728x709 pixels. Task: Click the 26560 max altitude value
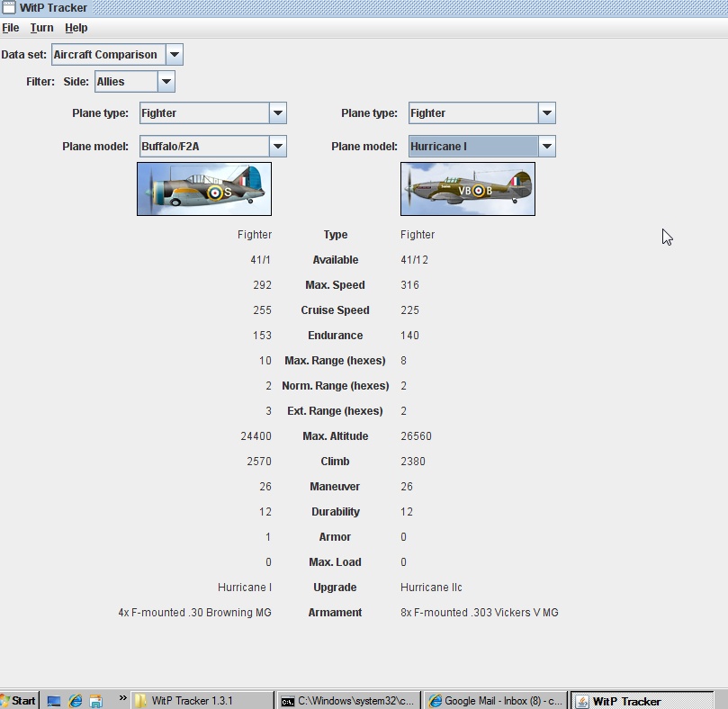coord(416,436)
